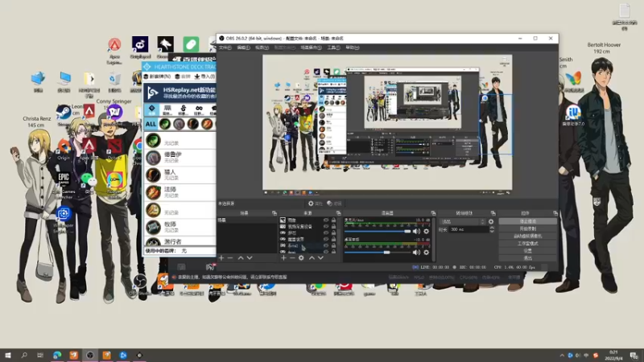Click the Audio Mixer vertical scrollbar
Viewport: 644px width, 362px height.
[433, 239]
